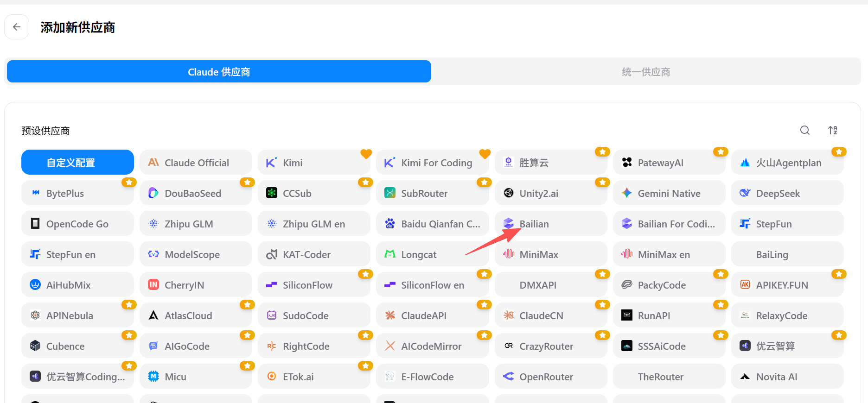Viewport: 868px width, 403px height.
Task: Open the preset provider search icon
Action: pyautogui.click(x=805, y=130)
